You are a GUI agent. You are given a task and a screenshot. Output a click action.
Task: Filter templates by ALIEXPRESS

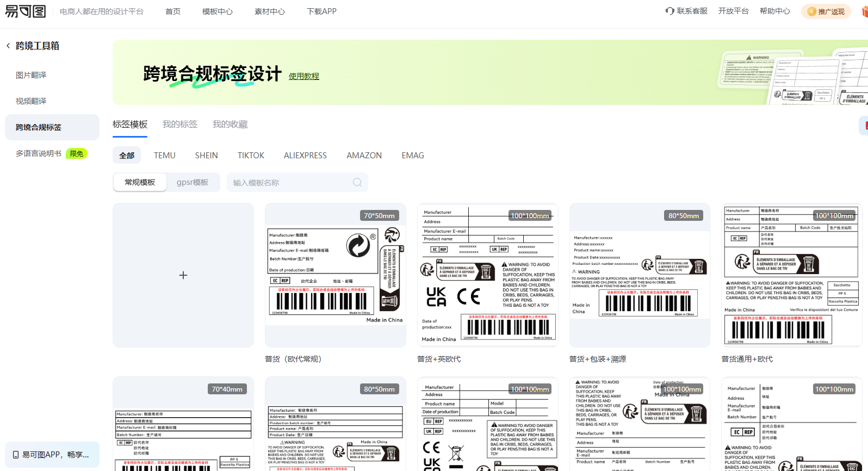305,156
